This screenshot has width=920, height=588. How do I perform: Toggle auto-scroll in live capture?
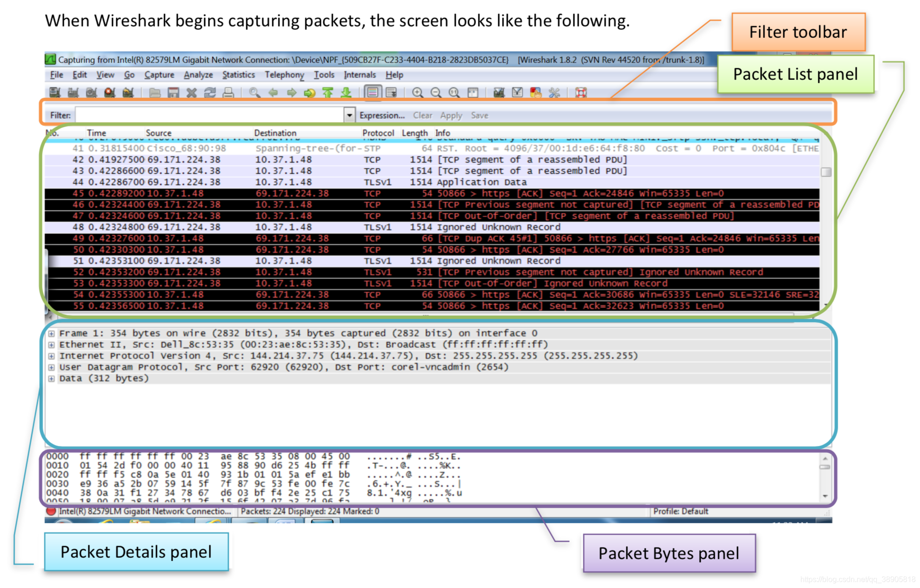(x=391, y=93)
